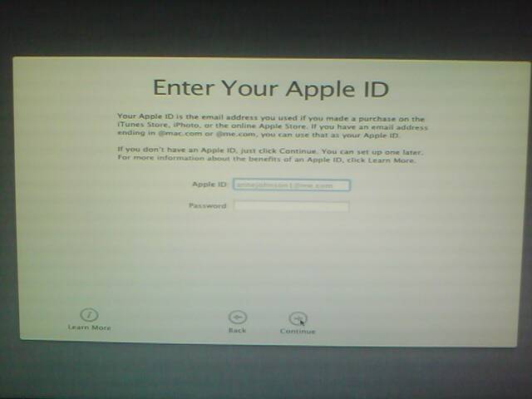Click the "Enter Your Apple ID" heading
This screenshot has height=399, width=532.
pos(271,89)
